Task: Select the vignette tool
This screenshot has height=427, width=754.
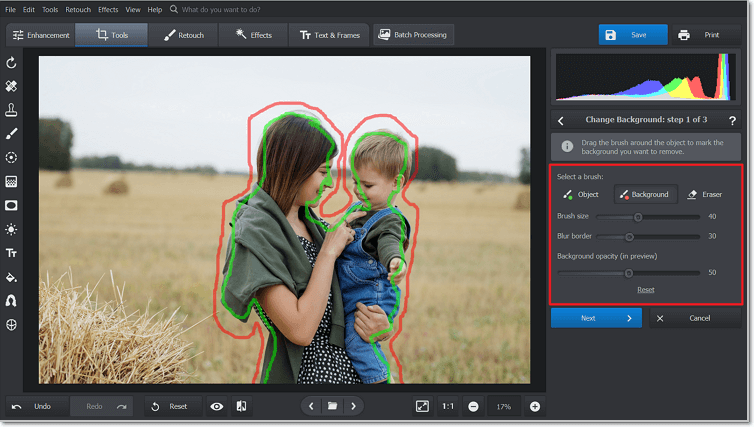Action: tap(11, 205)
